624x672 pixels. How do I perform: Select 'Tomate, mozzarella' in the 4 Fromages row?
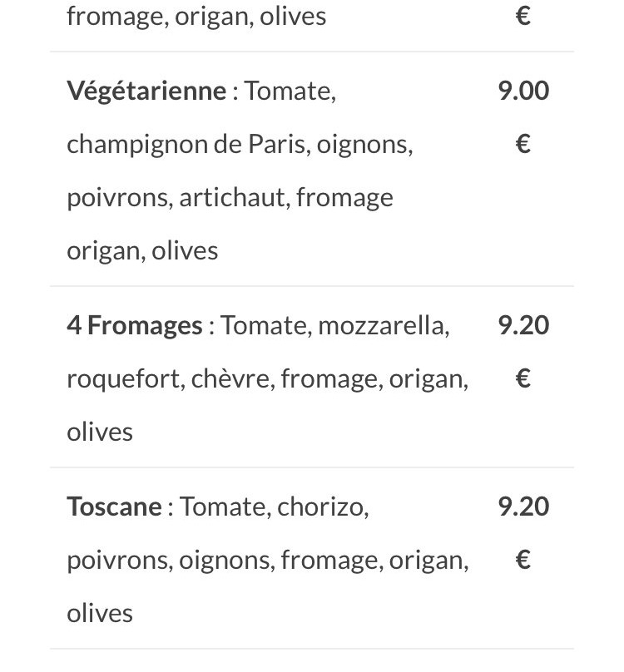[x=335, y=326]
